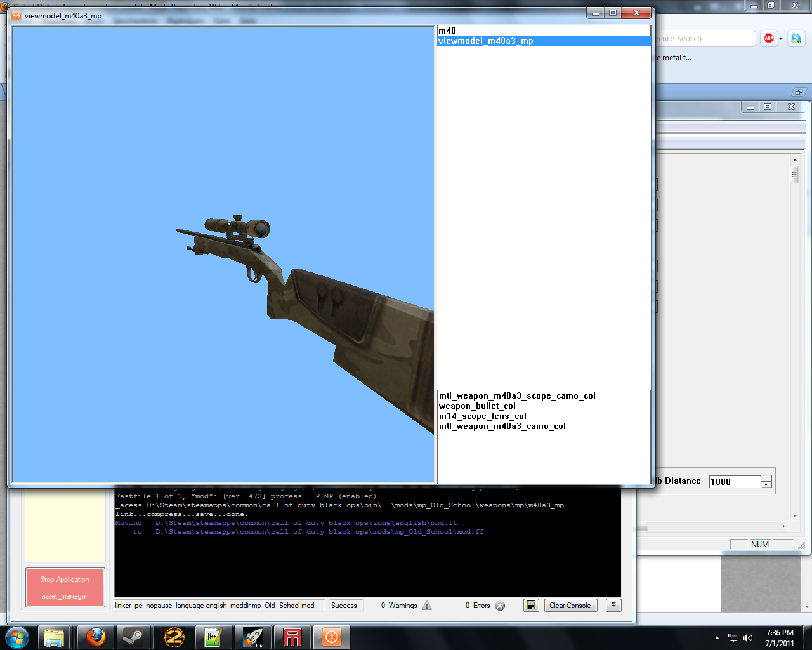
Task: Click the blue 'Moving' console line
Action: click(286, 523)
